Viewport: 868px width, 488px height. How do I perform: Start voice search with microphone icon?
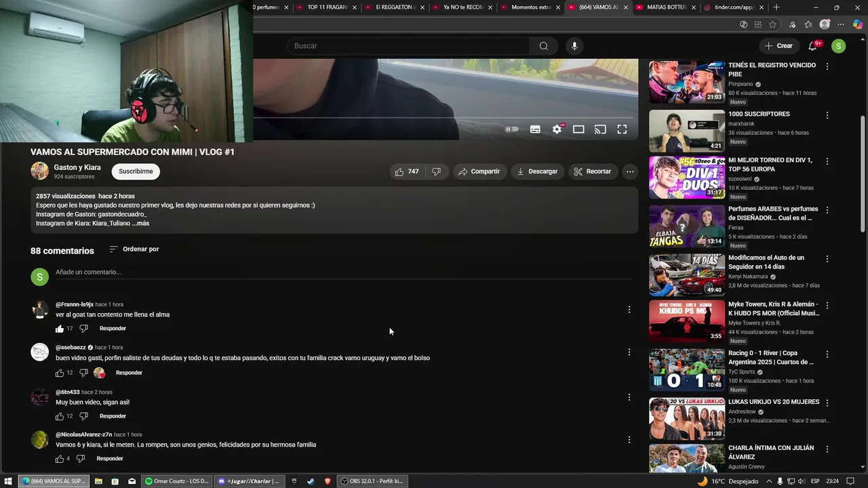tap(574, 45)
